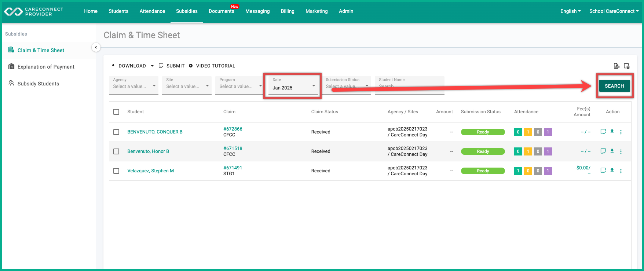Click Ready status for Velazquez, Stephen M
Viewport: 644px width, 271px height.
coord(483,171)
